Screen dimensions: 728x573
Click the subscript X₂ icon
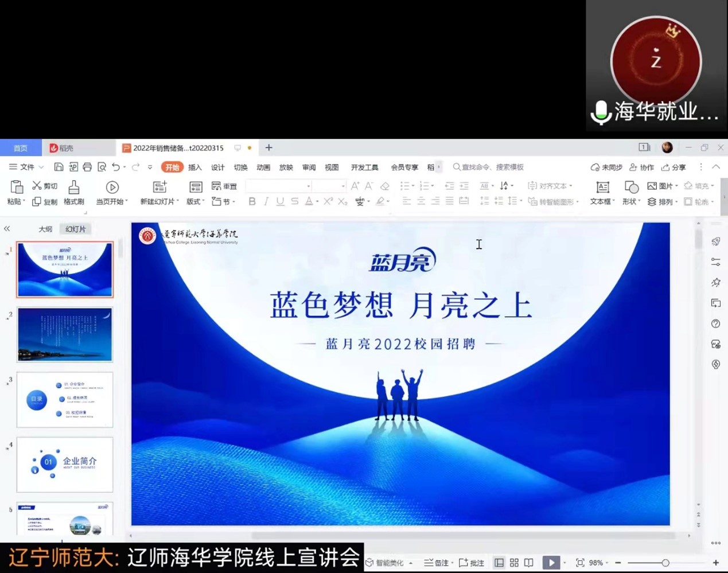(342, 201)
